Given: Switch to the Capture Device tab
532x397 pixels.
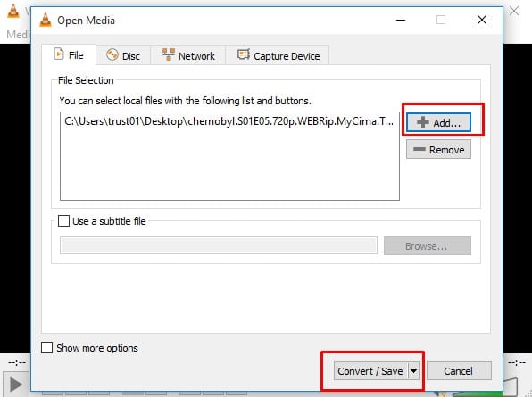Looking at the screenshot, I should tap(278, 55).
